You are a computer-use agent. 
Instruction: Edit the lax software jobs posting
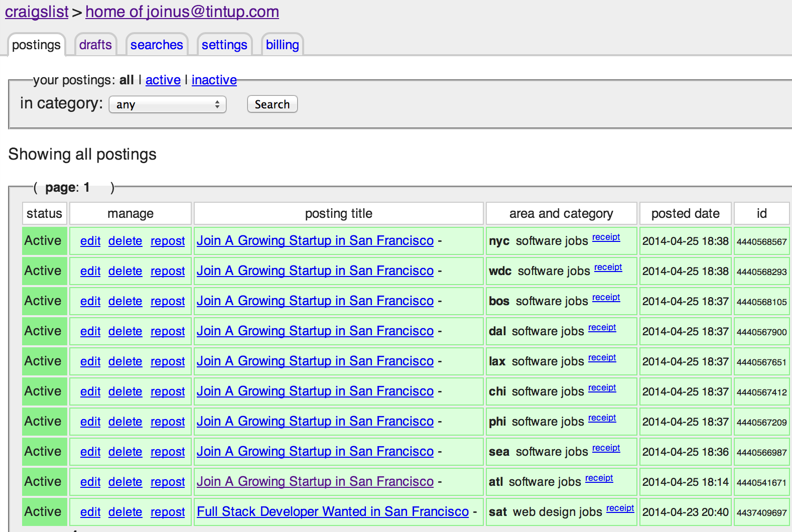coord(90,361)
